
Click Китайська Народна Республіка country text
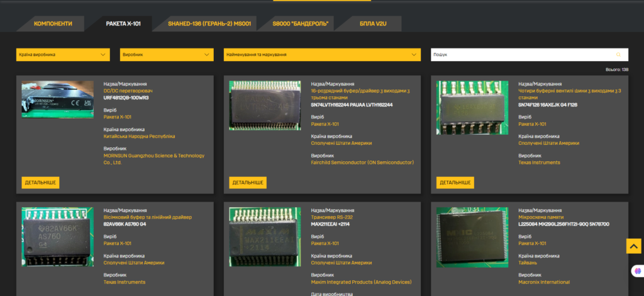[139, 136]
